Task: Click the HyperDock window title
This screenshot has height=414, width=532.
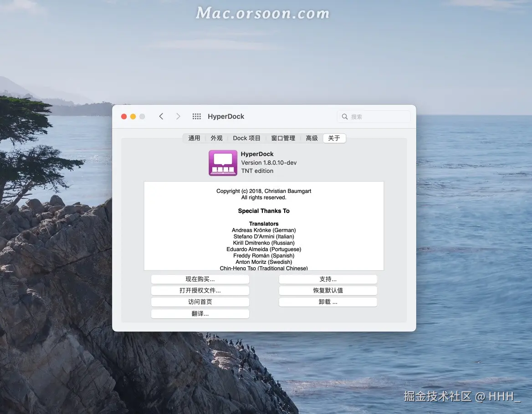Action: (x=226, y=116)
